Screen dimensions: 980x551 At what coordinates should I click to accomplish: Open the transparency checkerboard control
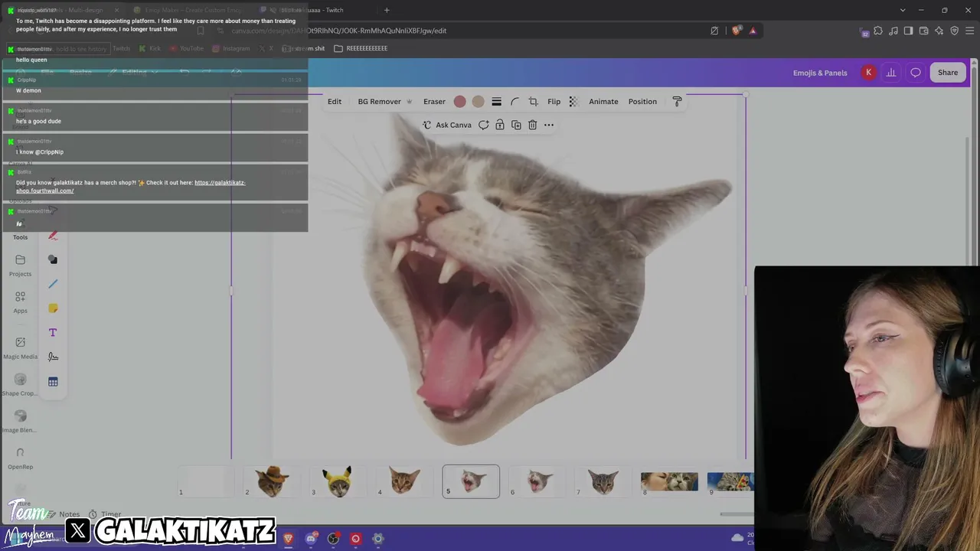573,101
